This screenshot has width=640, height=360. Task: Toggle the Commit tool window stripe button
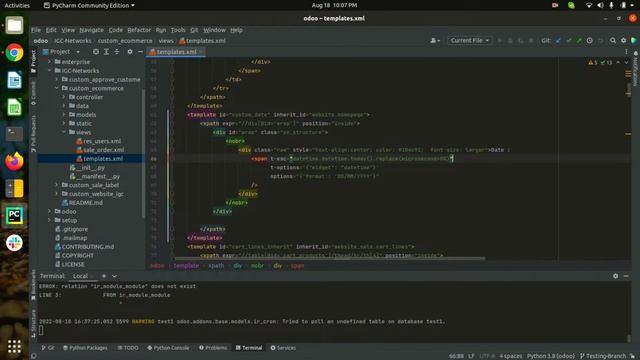[x=33, y=93]
